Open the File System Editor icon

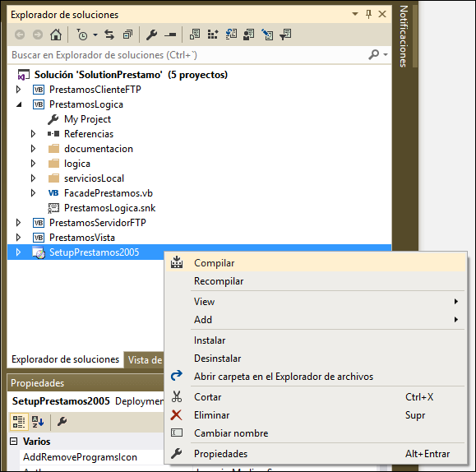tap(195, 35)
